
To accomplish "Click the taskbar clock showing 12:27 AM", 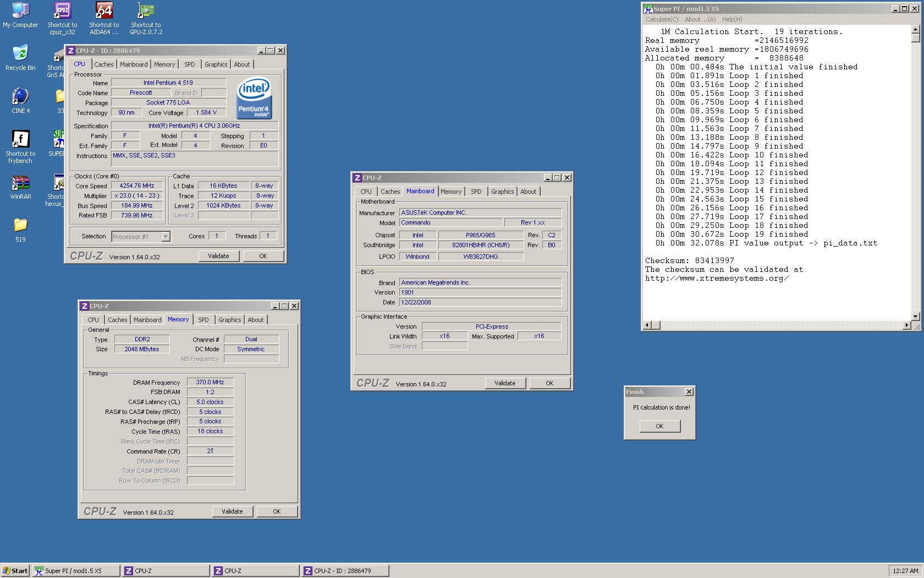I will click(905, 571).
